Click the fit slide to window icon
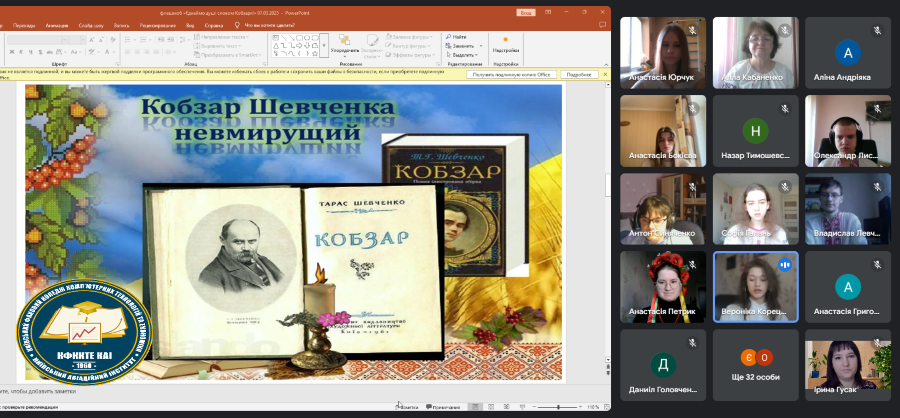This screenshot has width=900, height=418. 606,407
